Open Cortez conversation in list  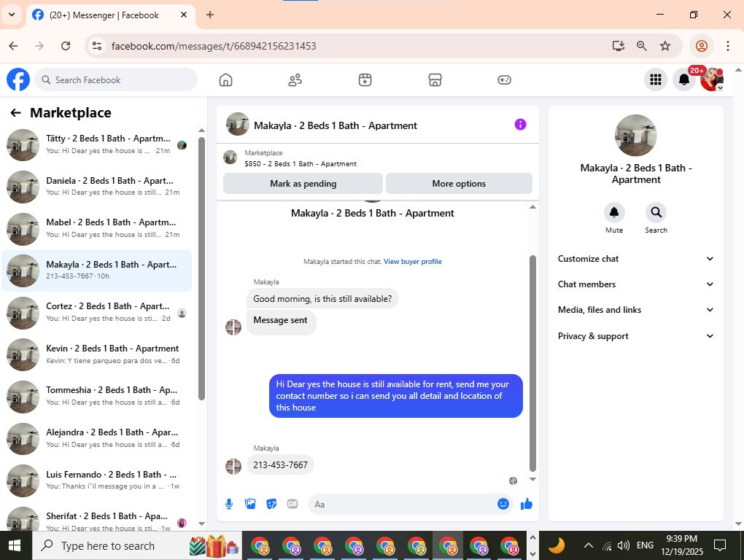pos(97,313)
